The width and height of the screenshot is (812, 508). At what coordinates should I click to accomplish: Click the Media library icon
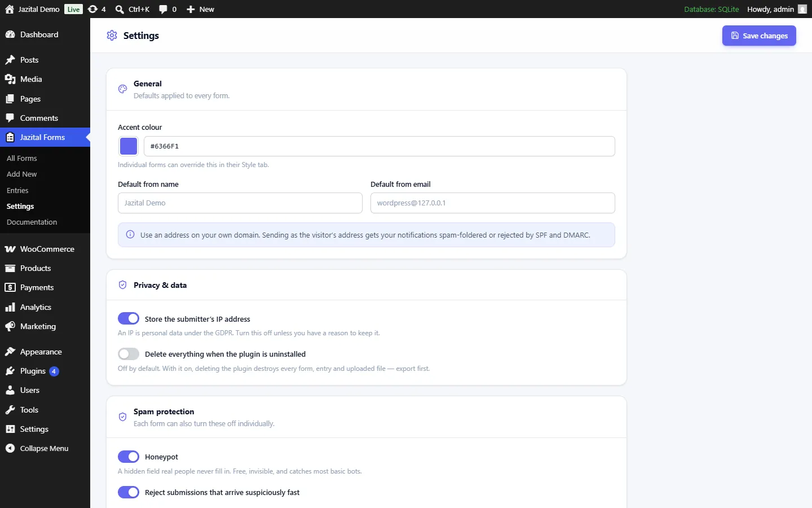coord(10,79)
